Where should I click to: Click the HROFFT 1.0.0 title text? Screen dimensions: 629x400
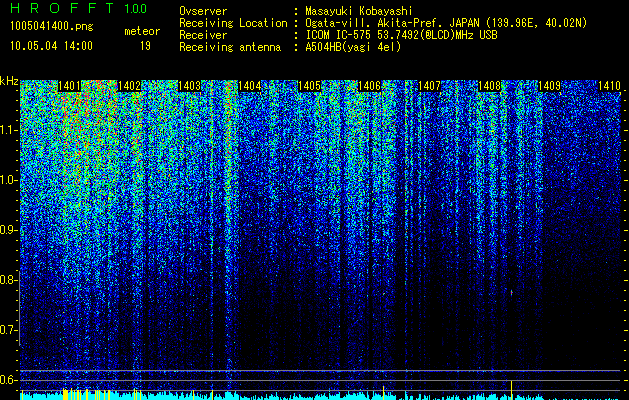(79, 8)
